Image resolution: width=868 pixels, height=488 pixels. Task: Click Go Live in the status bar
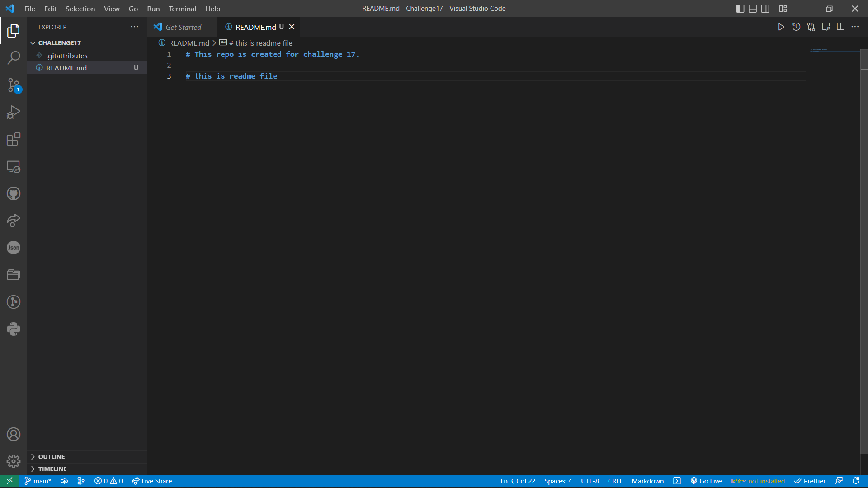pos(707,481)
